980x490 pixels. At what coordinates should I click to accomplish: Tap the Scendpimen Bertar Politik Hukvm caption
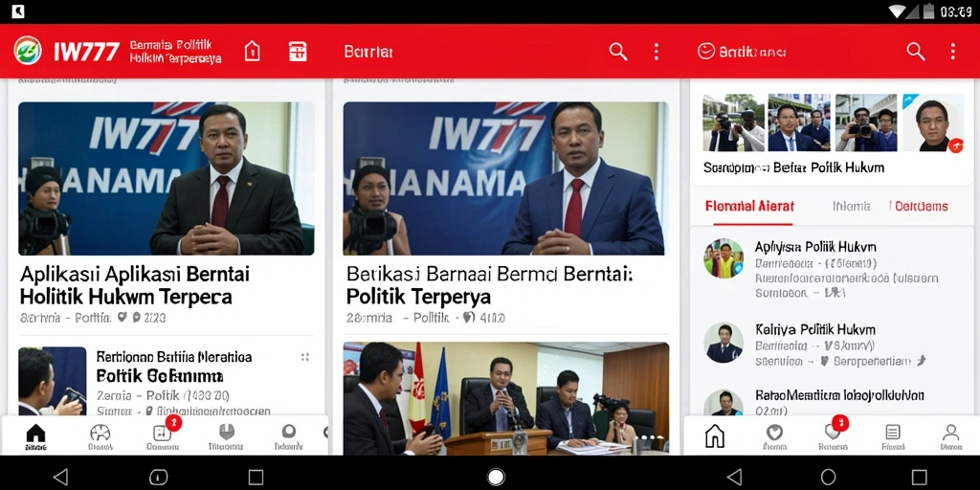tap(793, 167)
